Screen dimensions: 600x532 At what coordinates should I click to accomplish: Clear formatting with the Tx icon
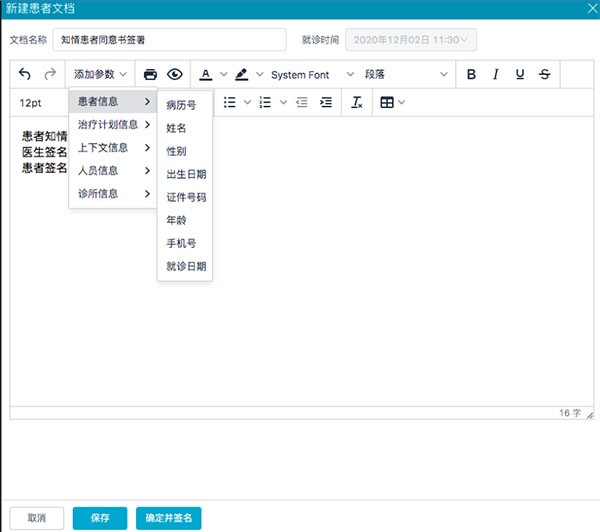(357, 102)
